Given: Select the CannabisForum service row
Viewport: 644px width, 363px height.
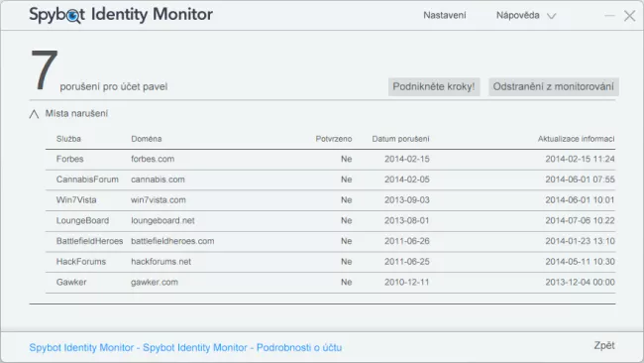Looking at the screenshot, I should pyautogui.click(x=330, y=180).
